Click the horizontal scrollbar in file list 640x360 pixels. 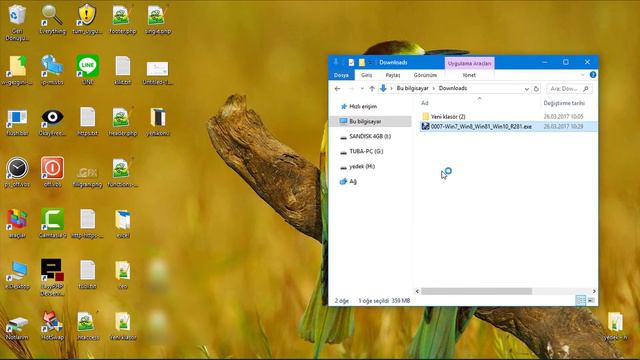click(x=476, y=291)
